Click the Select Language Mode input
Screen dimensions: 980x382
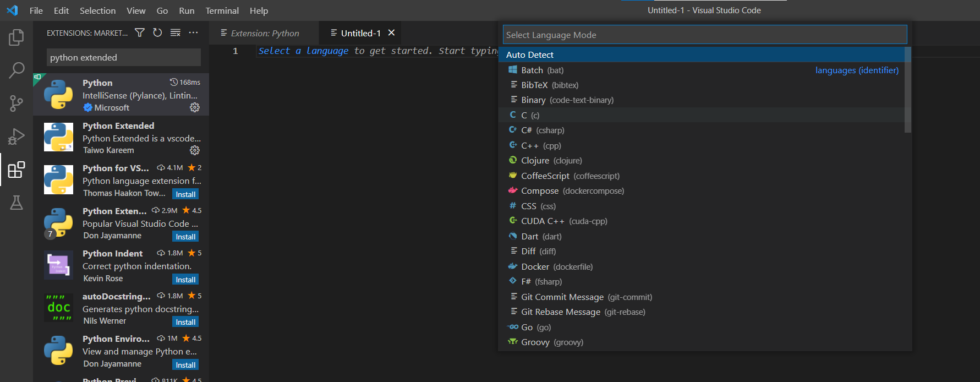(x=705, y=35)
